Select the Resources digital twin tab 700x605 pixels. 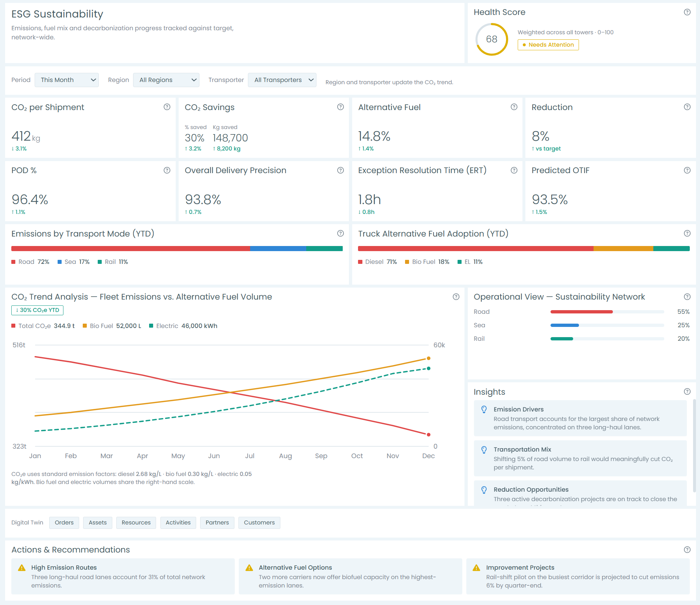[136, 523]
